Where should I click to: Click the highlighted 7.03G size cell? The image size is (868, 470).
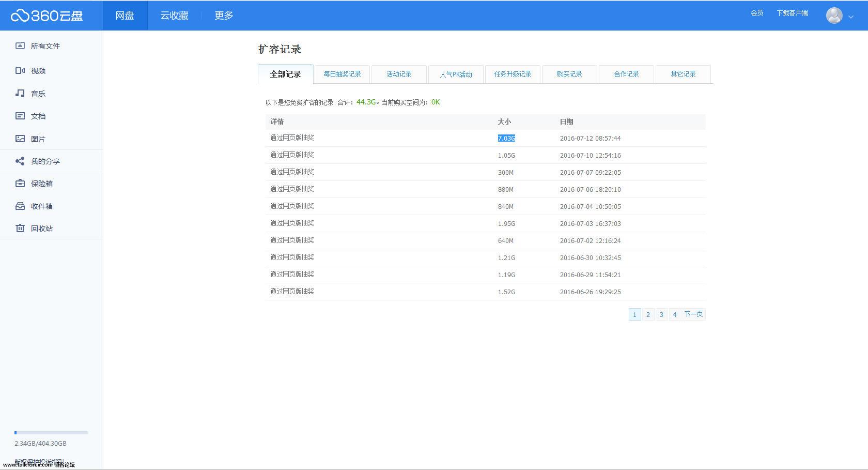click(x=506, y=138)
